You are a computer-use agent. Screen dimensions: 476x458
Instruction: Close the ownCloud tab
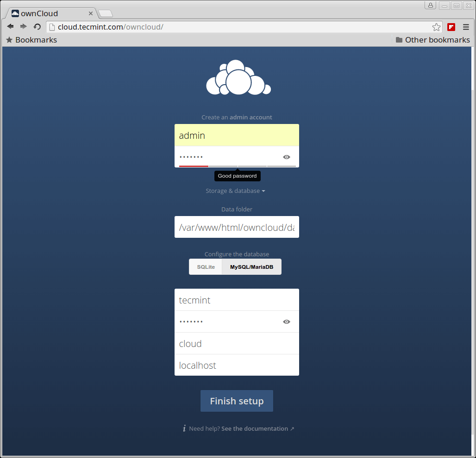point(90,13)
